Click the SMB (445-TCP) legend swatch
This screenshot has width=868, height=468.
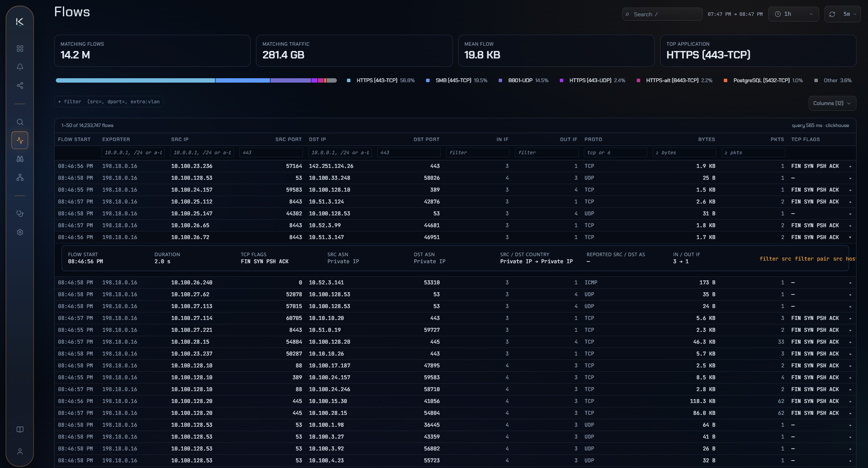428,80
